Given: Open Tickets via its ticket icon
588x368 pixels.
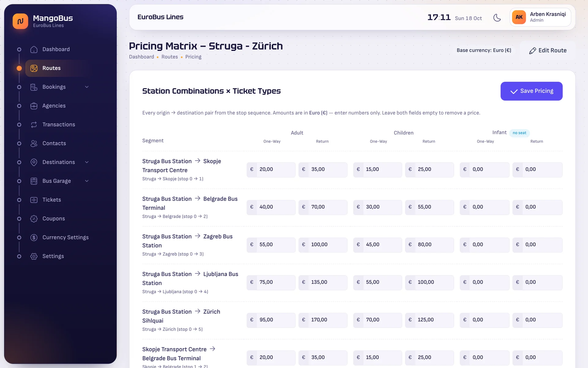Looking at the screenshot, I should [34, 200].
